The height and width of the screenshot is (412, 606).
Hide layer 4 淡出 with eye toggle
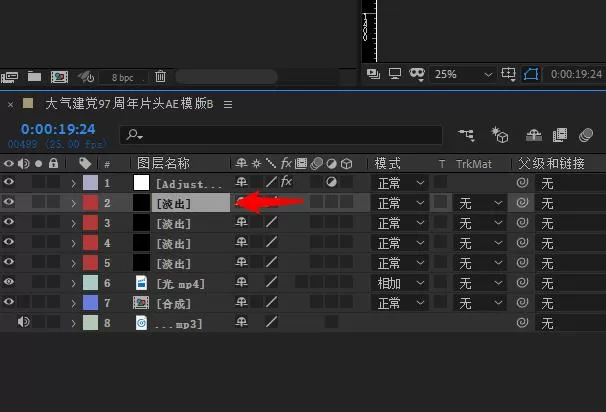[9, 242]
